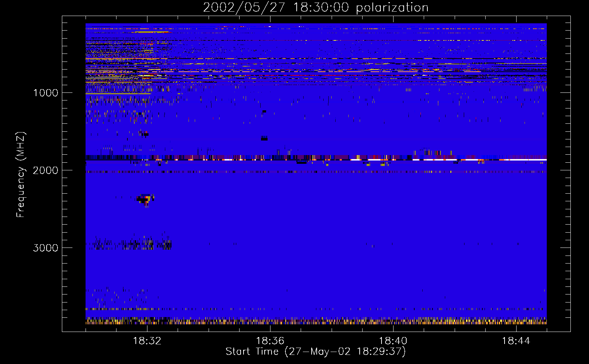Viewport: 589px width, 364px height.
Task: Click the plot title '2002/05/27 18:30:00 polarization'
Action: [316, 7]
